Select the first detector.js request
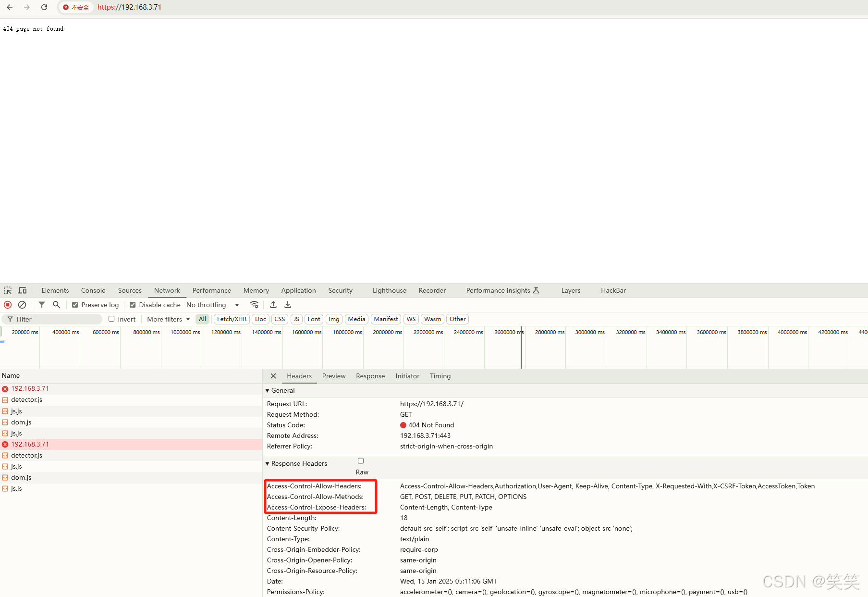This screenshot has height=597, width=868. (131, 400)
